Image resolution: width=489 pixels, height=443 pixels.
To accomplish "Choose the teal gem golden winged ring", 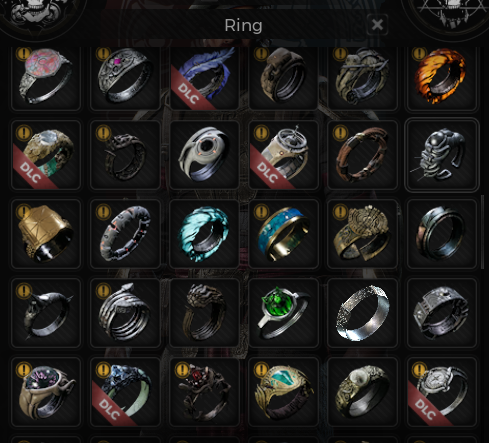I will click(283, 392).
